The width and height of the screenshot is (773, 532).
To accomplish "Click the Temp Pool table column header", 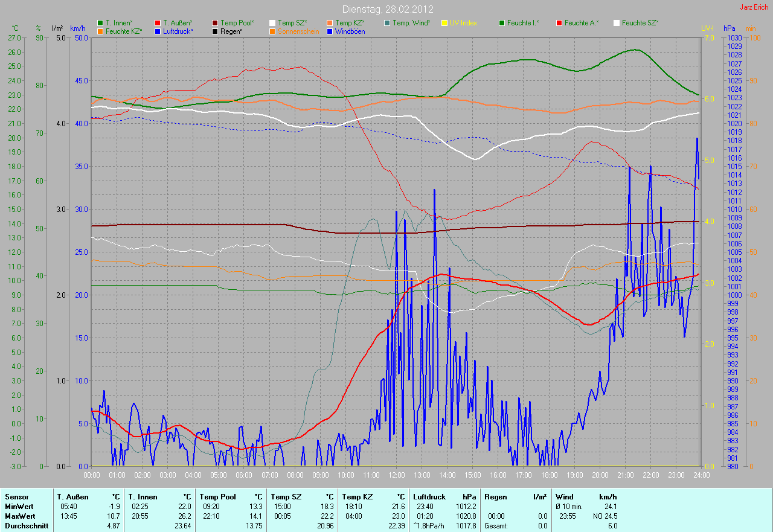I will pos(218,497).
